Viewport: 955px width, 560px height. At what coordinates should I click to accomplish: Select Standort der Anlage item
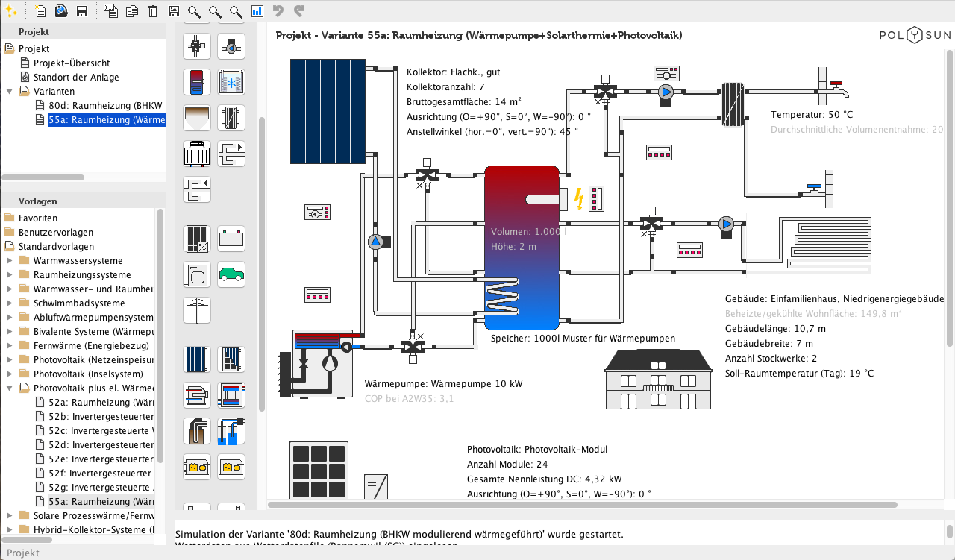pos(75,77)
